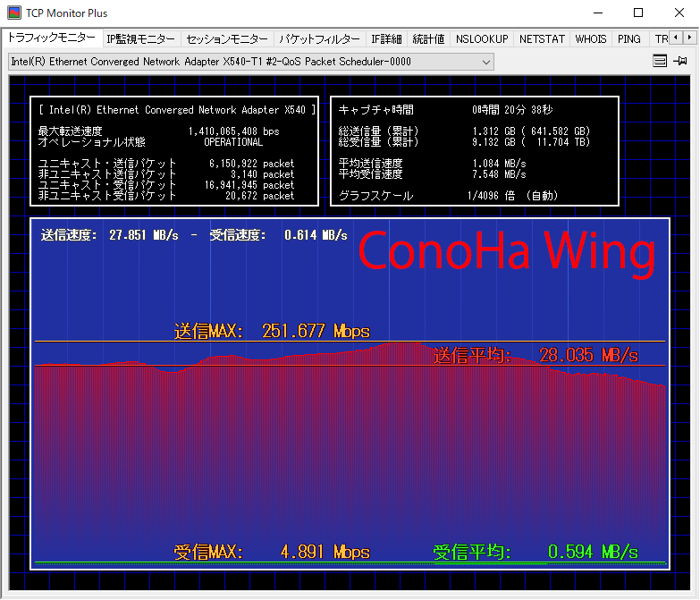
Task: Click the capture time statistics panel
Action: [475, 152]
